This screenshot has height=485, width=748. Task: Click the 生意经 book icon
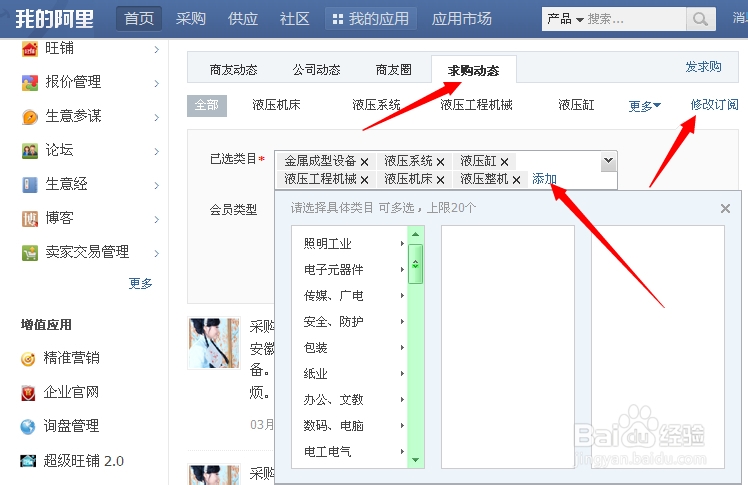point(30,185)
